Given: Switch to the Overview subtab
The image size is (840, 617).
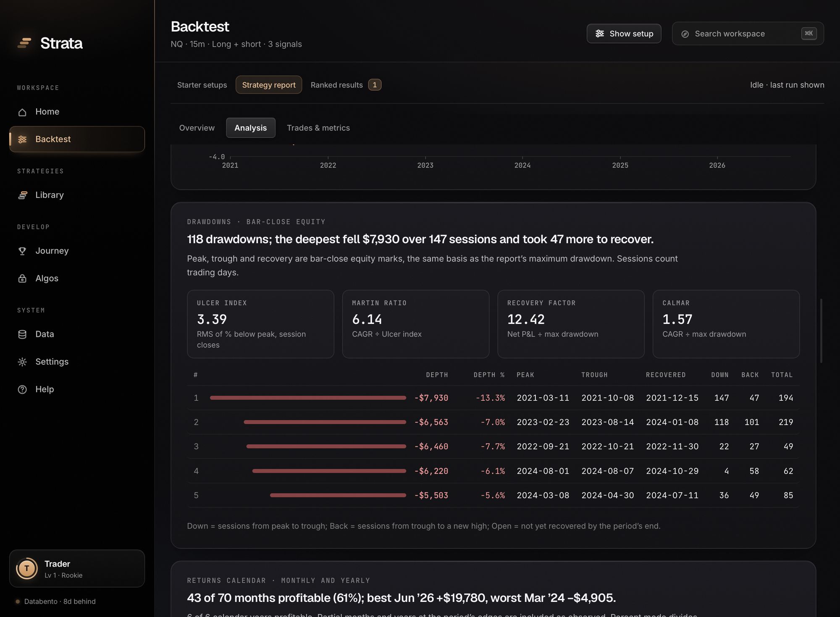Looking at the screenshot, I should (197, 128).
